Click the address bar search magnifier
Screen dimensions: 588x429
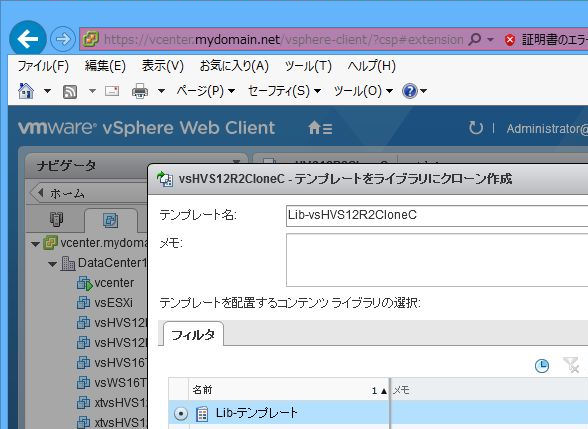point(474,39)
